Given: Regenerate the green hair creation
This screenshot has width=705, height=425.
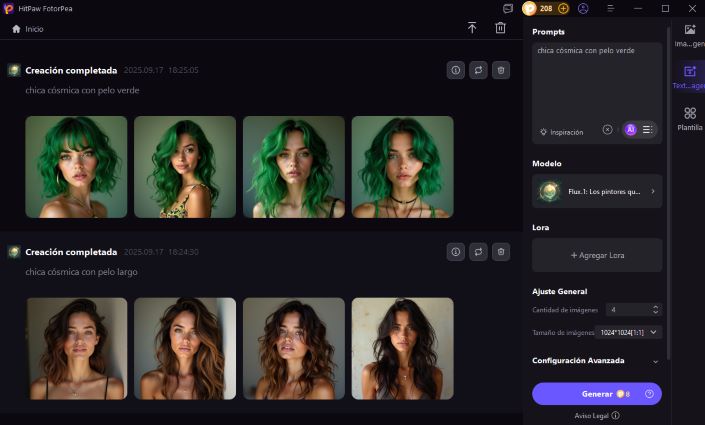Looking at the screenshot, I should coord(478,70).
